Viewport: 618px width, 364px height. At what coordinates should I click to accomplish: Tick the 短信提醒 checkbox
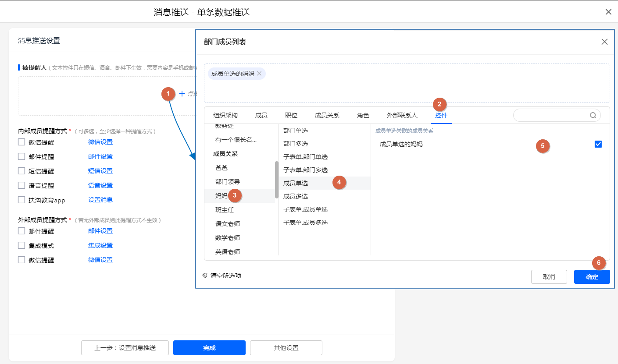point(21,171)
